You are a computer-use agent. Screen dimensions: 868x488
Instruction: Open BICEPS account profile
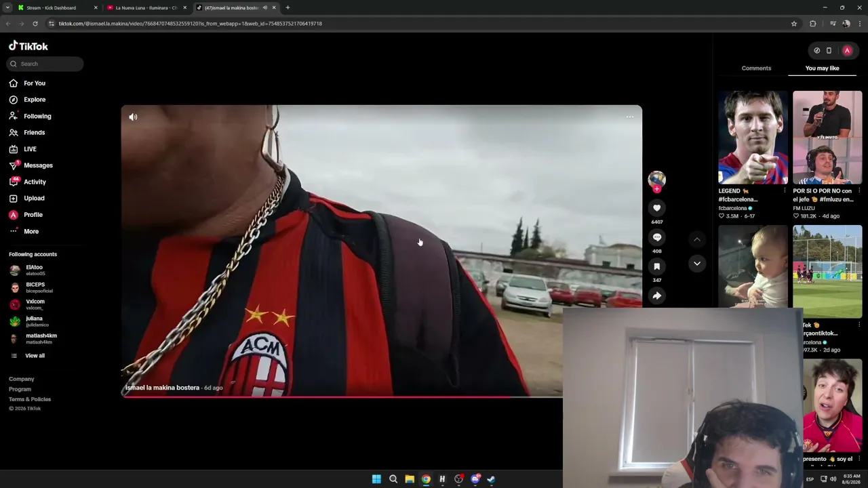[34, 287]
